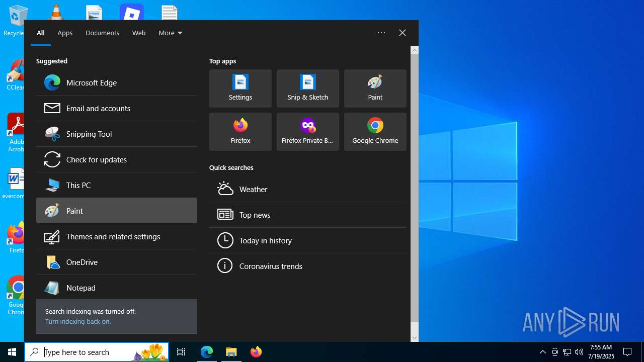Screen dimensions: 644x362
Task: Open This PC from Suggested list
Action: [x=117, y=185]
